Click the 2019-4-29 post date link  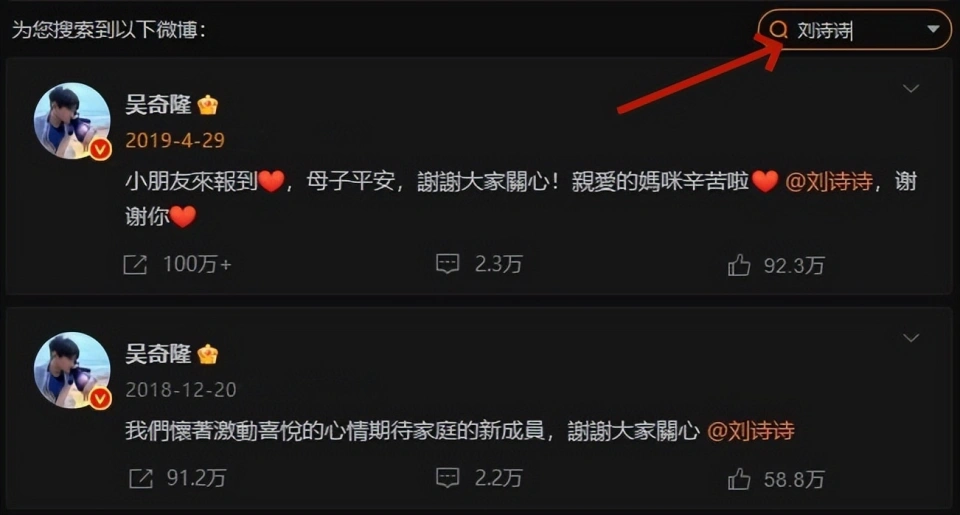click(175, 140)
